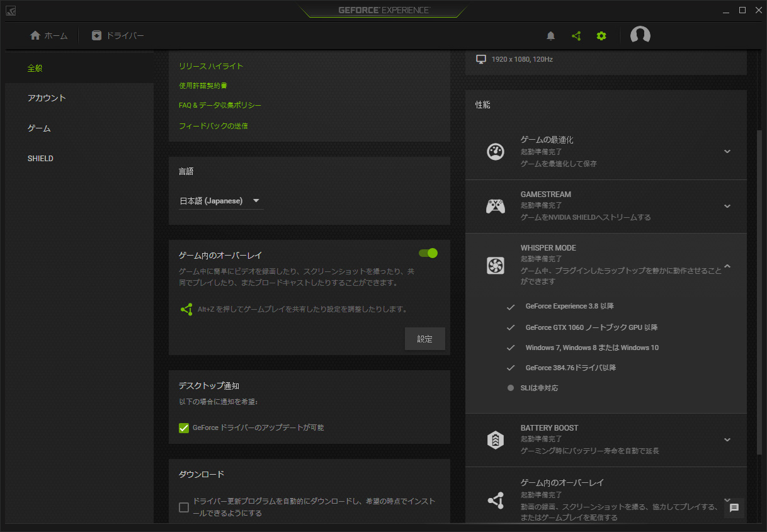Open the user account avatar
The width and height of the screenshot is (767, 532).
[x=640, y=36]
